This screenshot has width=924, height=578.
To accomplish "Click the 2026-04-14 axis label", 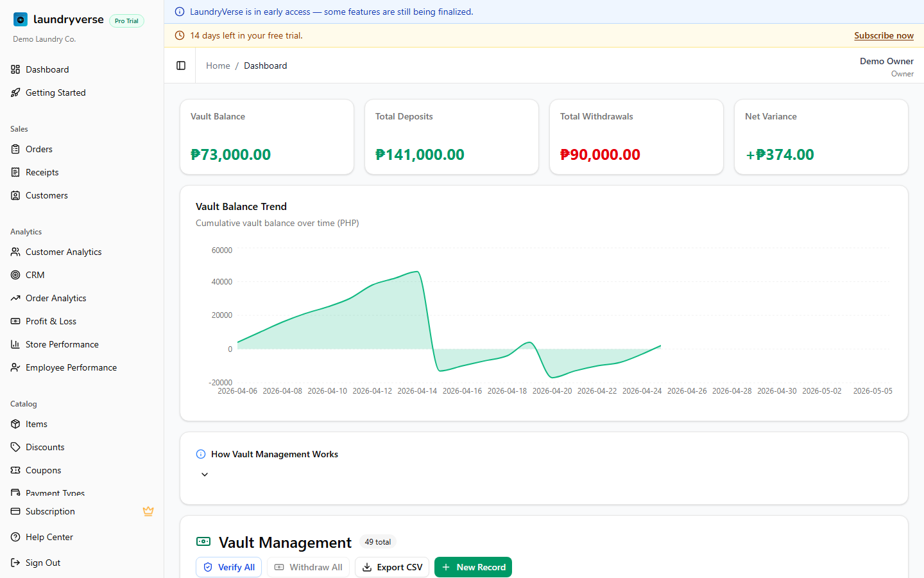I will click(417, 390).
